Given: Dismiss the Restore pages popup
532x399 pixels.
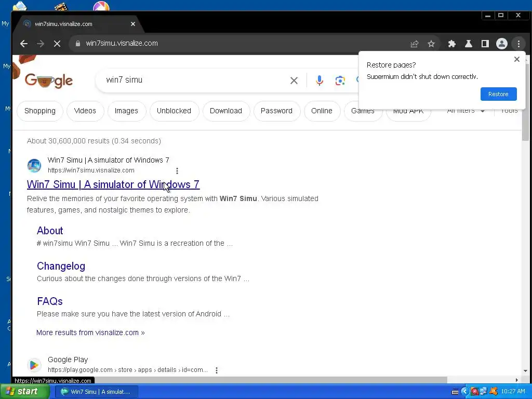Looking at the screenshot, I should [517, 59].
